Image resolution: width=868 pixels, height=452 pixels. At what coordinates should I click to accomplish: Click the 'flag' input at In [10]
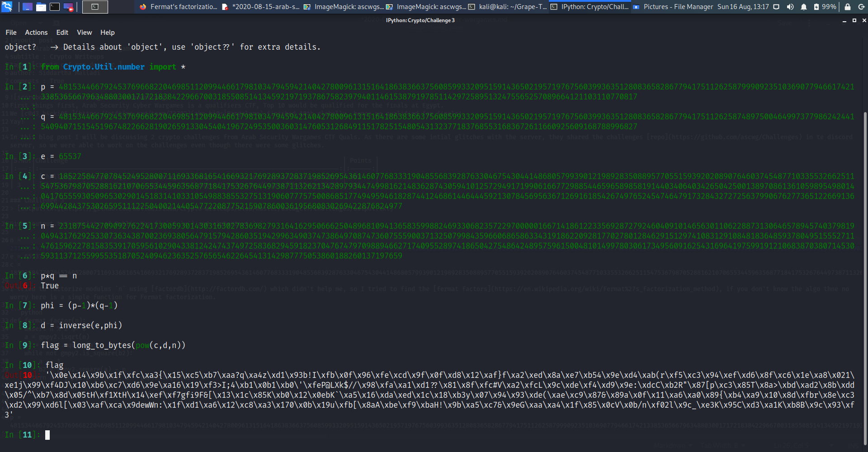(x=54, y=365)
